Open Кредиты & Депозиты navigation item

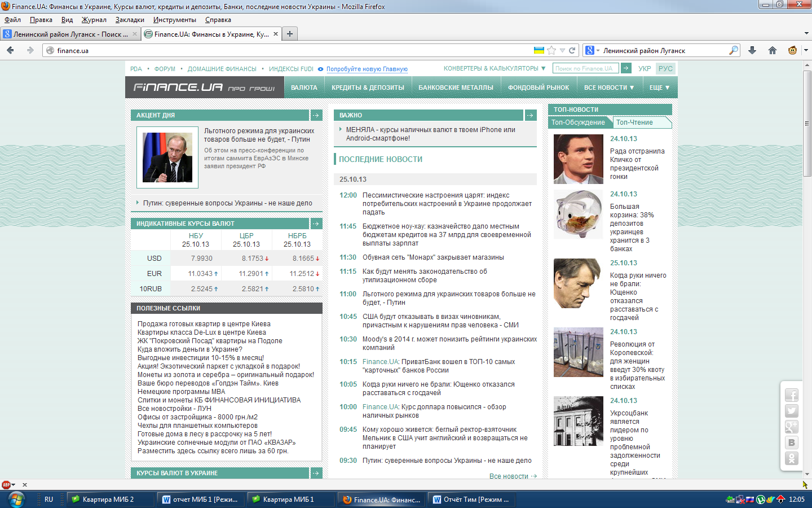(x=368, y=87)
